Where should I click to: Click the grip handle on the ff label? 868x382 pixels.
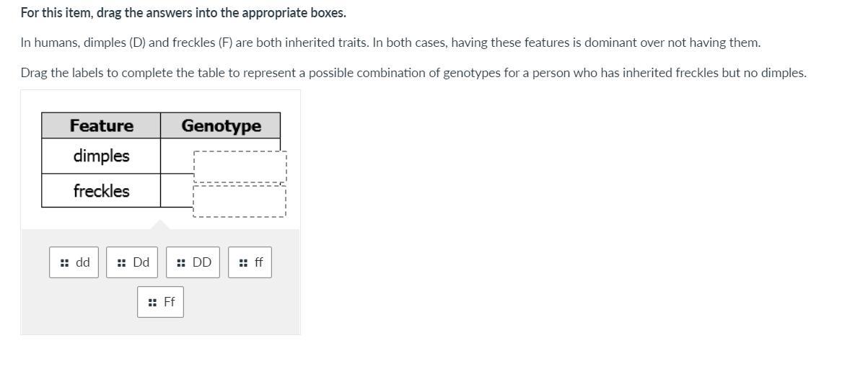click(x=243, y=263)
